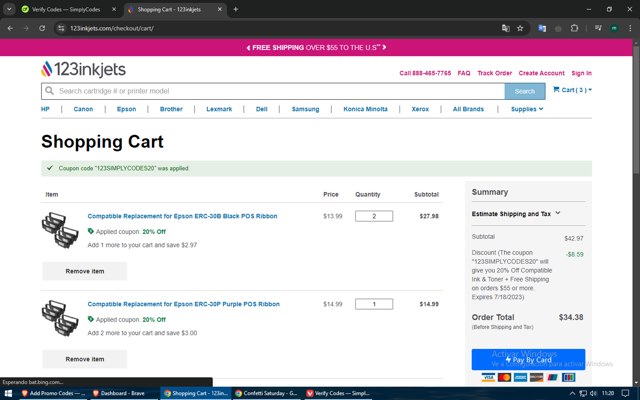Open the HP brand menu
The width and height of the screenshot is (640, 400).
(x=45, y=109)
